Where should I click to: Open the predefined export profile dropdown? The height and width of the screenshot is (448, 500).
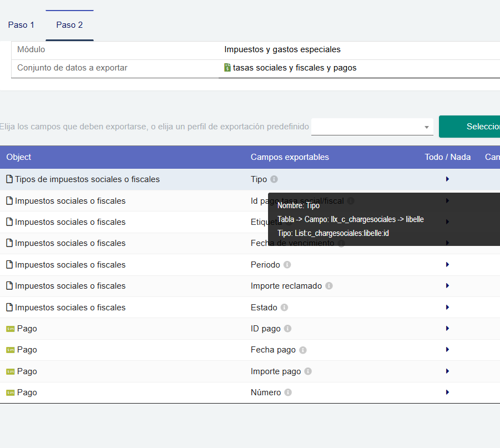(372, 127)
